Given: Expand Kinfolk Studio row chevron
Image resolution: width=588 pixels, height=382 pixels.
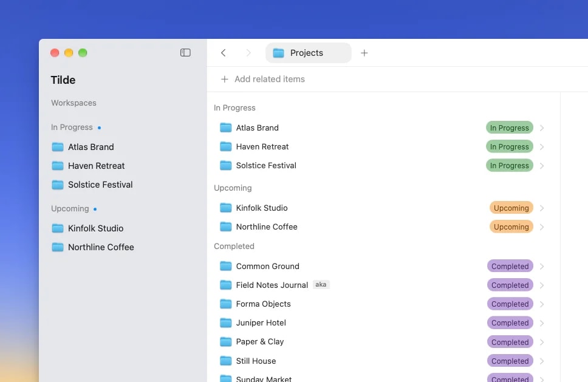Looking at the screenshot, I should [542, 208].
